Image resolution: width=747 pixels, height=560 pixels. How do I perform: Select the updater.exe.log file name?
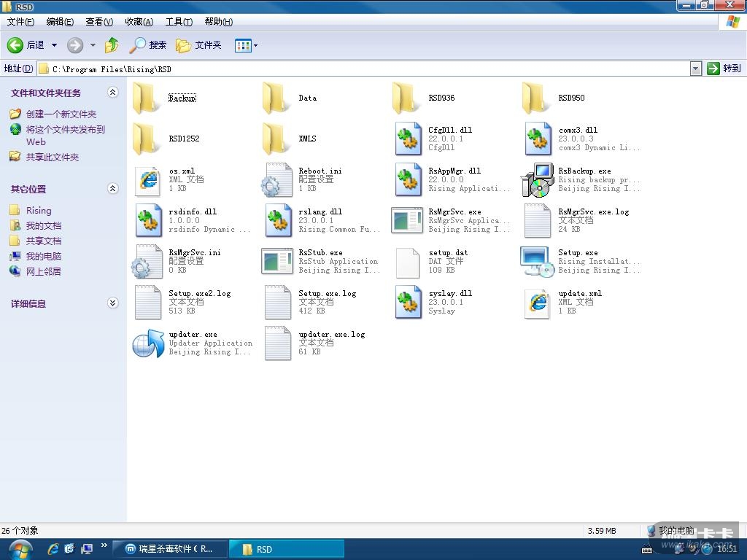click(x=332, y=335)
